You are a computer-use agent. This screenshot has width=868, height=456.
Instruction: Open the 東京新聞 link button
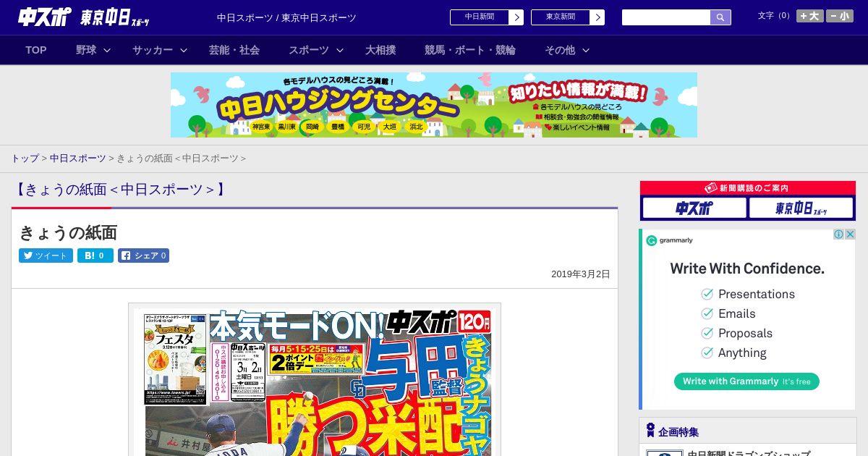[x=561, y=17]
